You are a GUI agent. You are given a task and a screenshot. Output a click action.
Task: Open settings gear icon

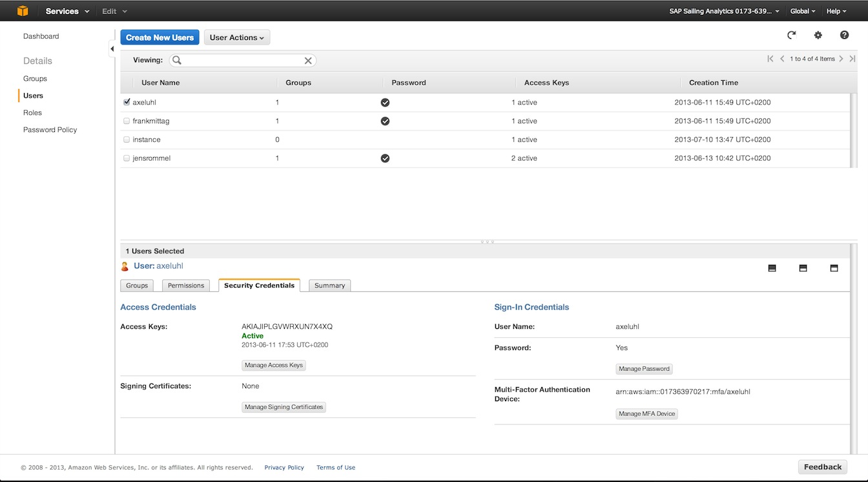(x=818, y=36)
